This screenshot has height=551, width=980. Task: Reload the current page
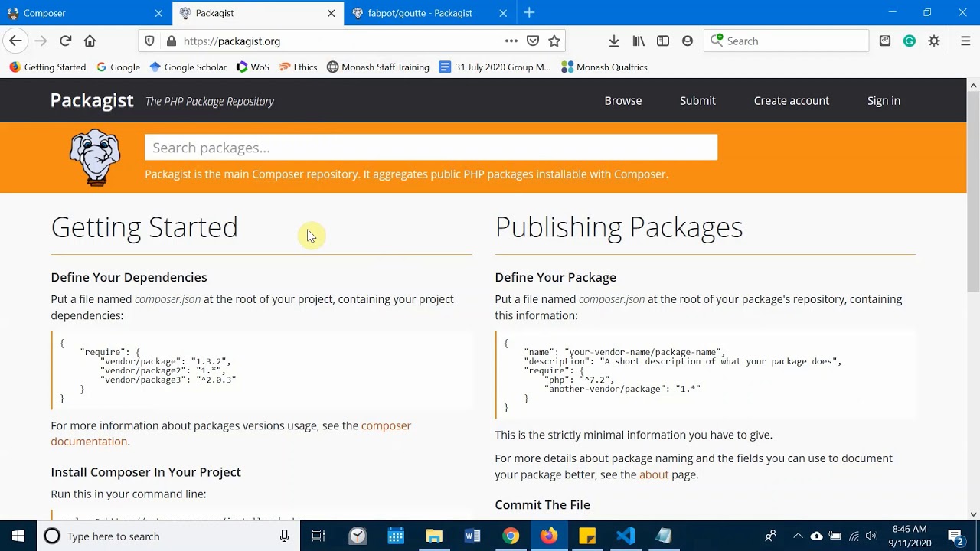click(x=65, y=41)
